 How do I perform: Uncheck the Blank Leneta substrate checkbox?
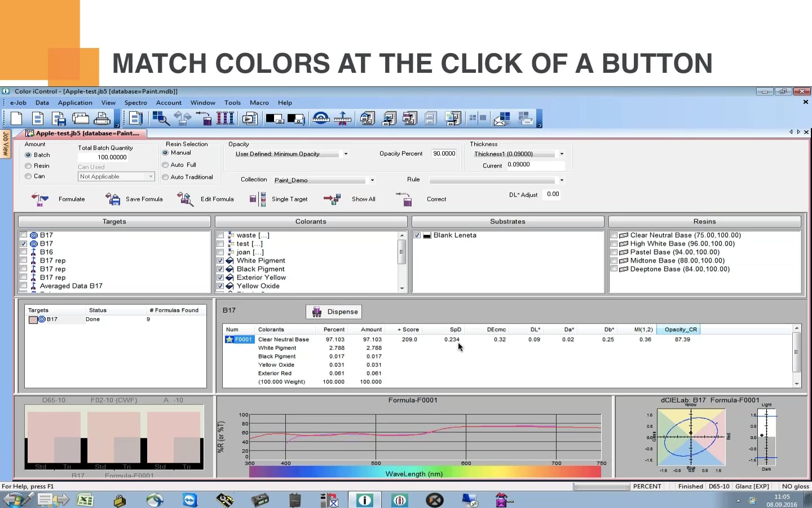(417, 235)
